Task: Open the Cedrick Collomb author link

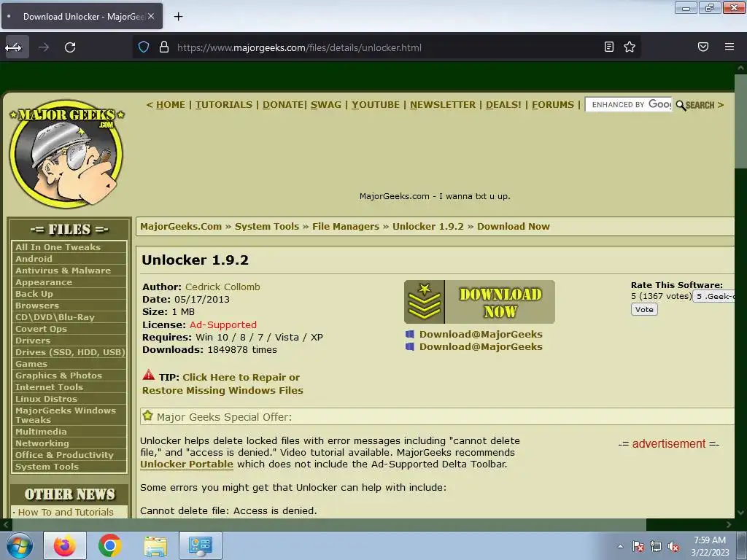Action: click(x=222, y=287)
